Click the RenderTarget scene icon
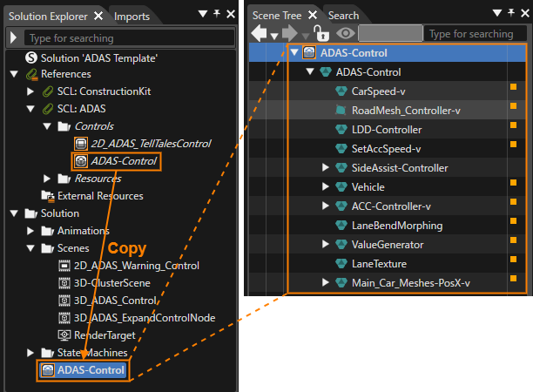The height and width of the screenshot is (392, 533). [64, 335]
